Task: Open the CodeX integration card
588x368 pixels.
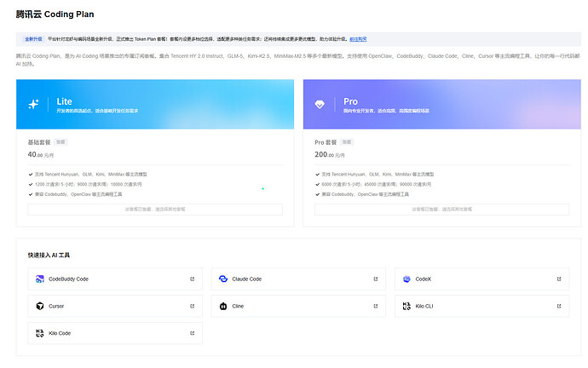Action: pyautogui.click(x=481, y=279)
